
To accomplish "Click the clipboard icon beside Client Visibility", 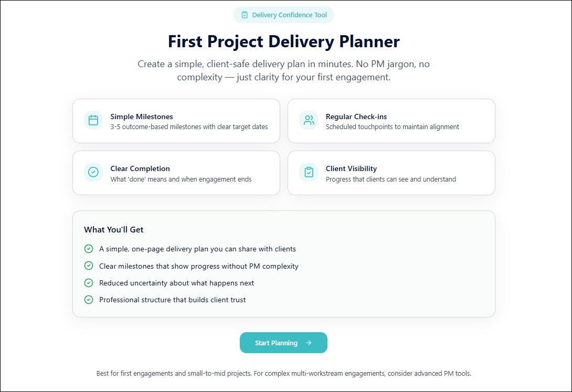I will [x=309, y=172].
